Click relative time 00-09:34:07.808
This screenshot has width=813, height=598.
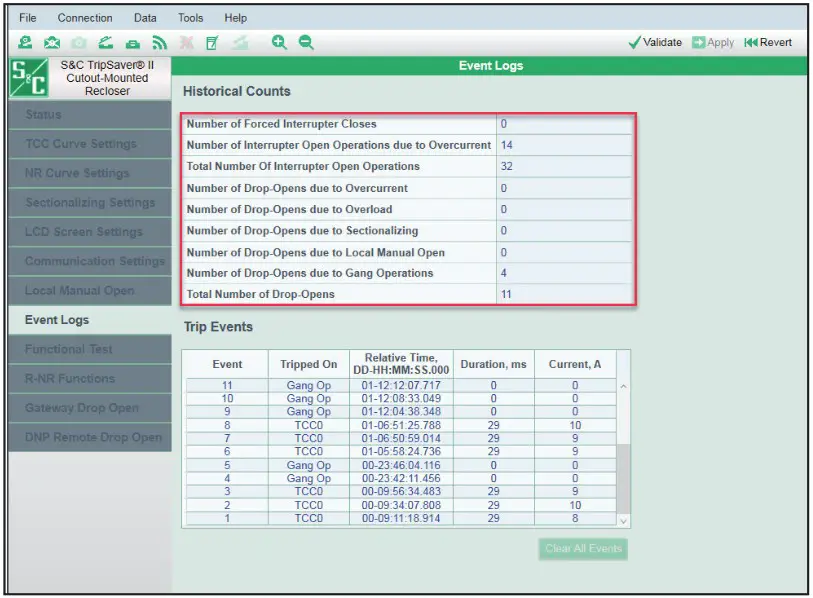(401, 505)
